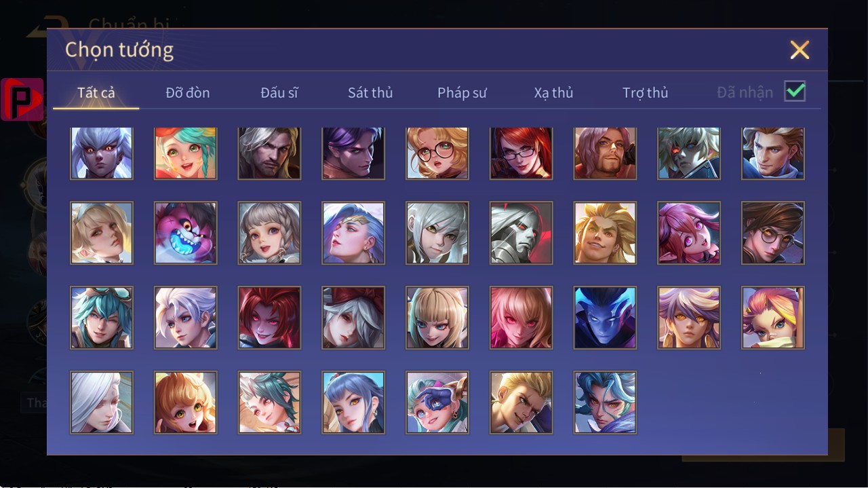Choose the silver helmeted knight with red cape
This screenshot has width=868, height=488.
(x=521, y=233)
